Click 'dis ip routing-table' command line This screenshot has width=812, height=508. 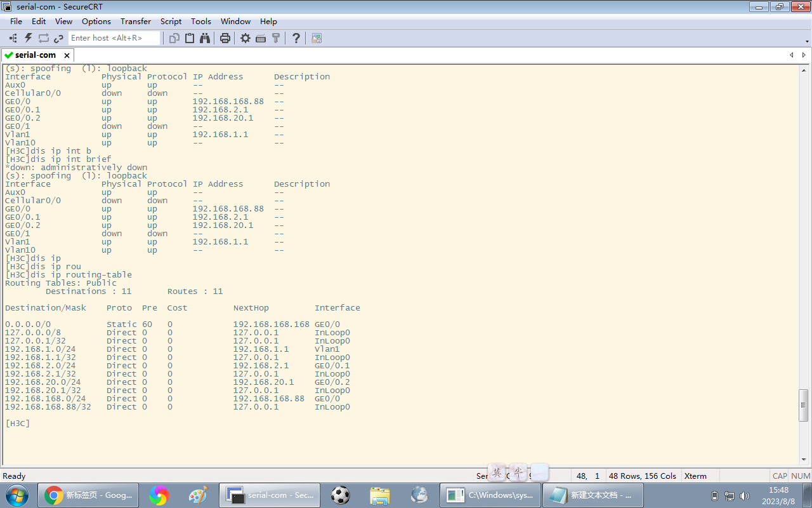[69, 275]
